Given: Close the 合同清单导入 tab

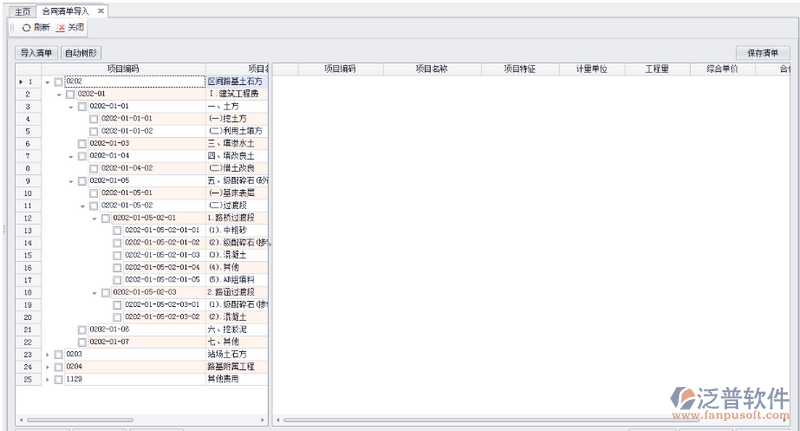Looking at the screenshot, I should [101, 11].
